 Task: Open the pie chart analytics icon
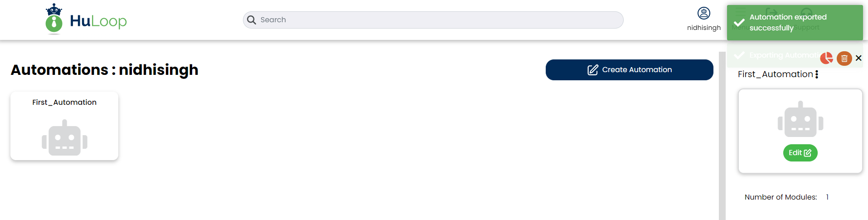[827, 58]
